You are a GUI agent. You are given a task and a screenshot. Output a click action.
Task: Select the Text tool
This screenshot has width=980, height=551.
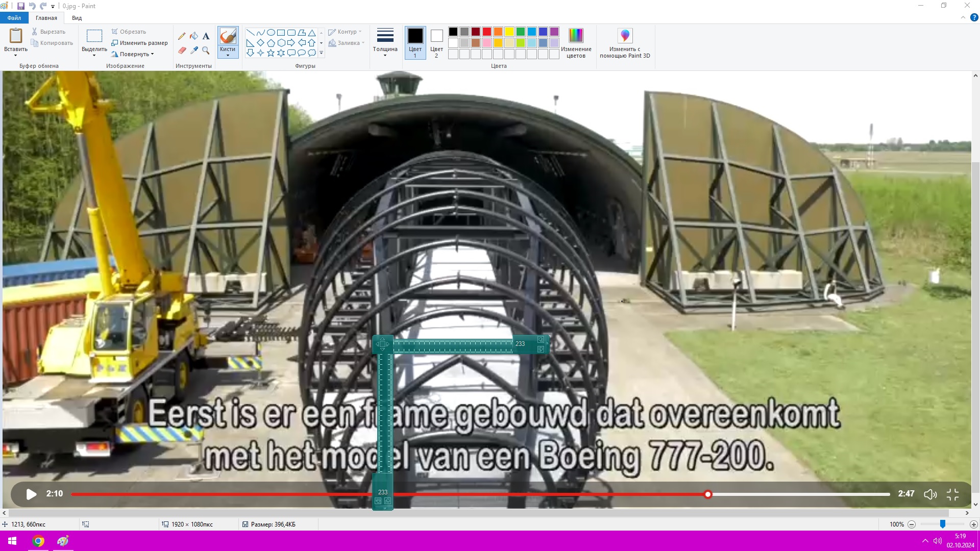[206, 36]
